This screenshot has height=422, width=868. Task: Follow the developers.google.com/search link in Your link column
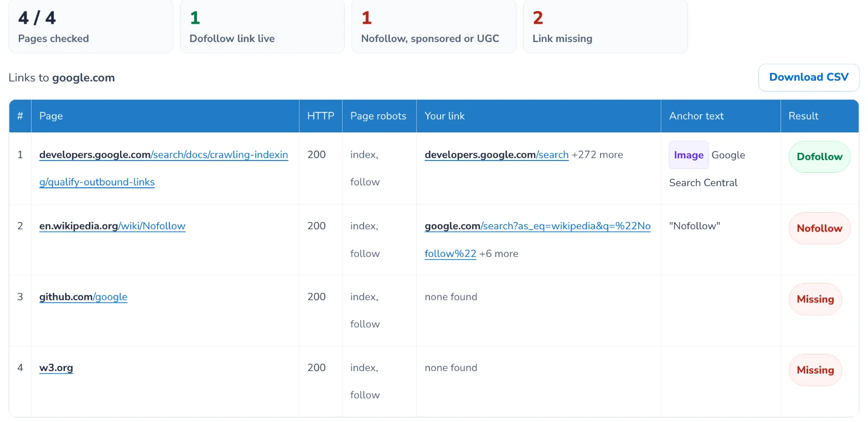coord(497,155)
